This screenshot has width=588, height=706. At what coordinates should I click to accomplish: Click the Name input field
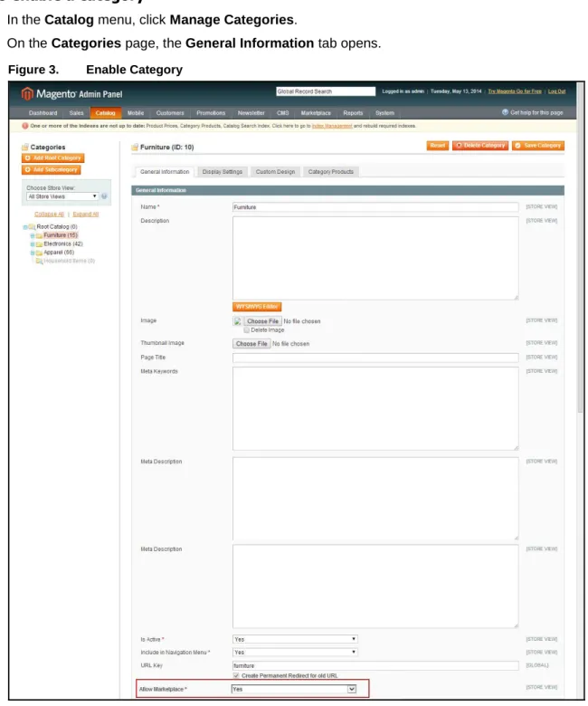(x=375, y=207)
